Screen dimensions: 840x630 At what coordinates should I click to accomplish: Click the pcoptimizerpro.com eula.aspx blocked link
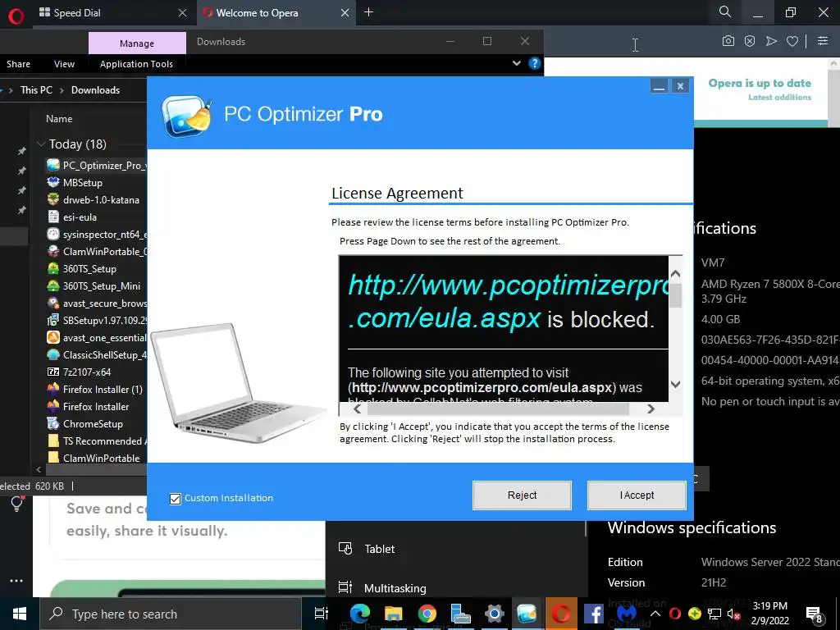(508, 301)
